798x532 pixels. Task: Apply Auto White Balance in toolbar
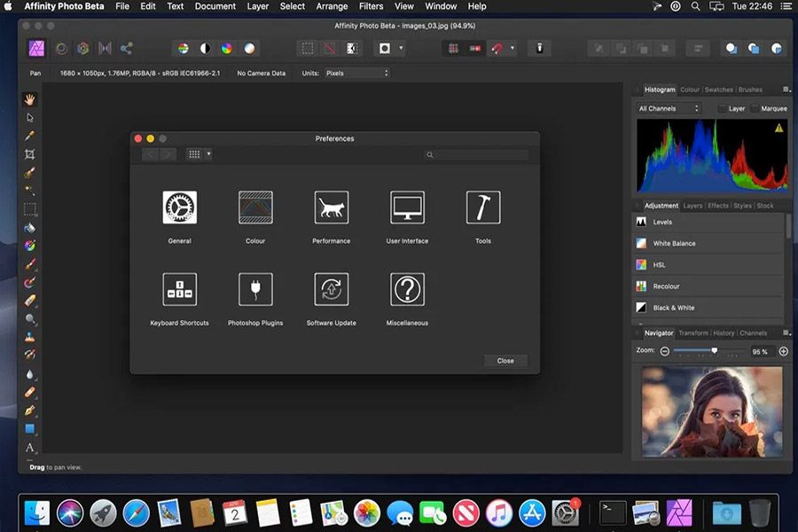pos(249,49)
